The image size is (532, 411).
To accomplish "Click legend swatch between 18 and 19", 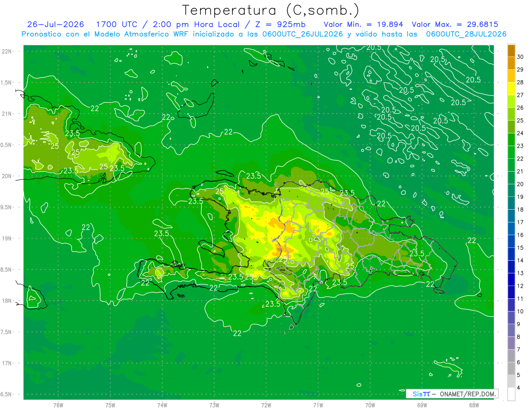I will click(x=511, y=204).
